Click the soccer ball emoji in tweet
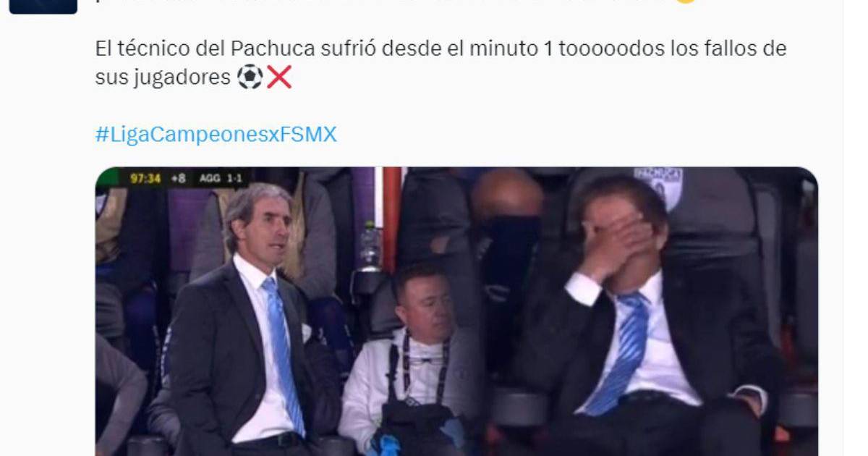The height and width of the screenshot is (456, 868). tap(250, 77)
